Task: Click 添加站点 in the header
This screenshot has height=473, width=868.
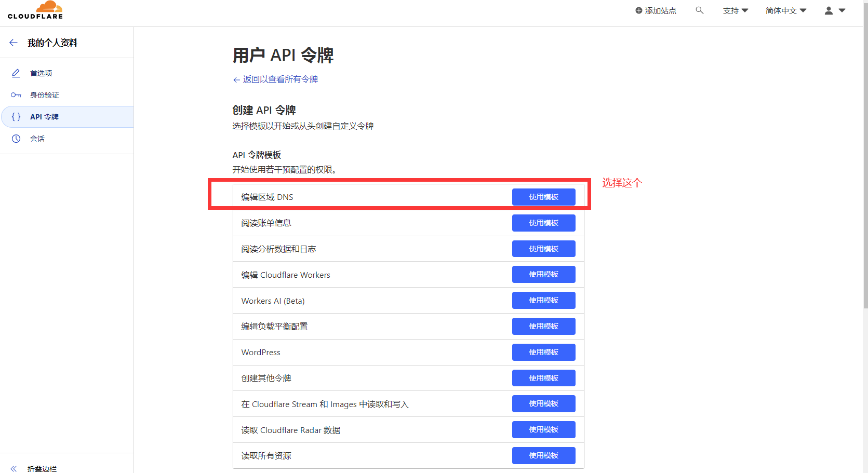Action: (656, 10)
